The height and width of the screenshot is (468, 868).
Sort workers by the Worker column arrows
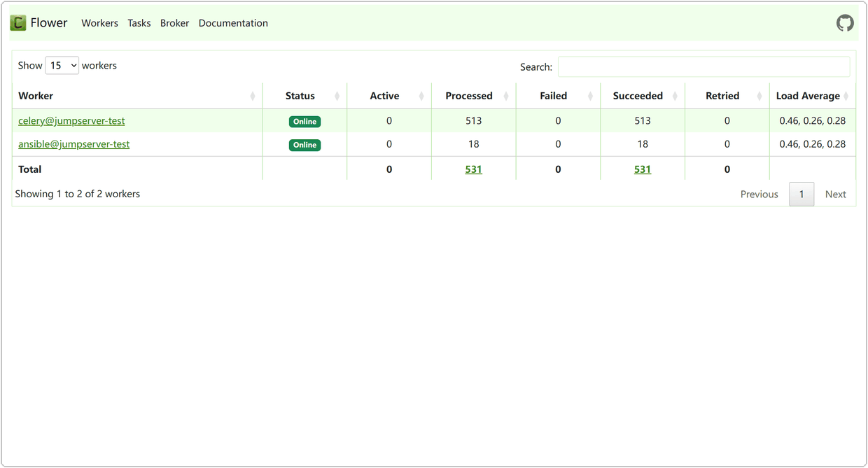[x=253, y=96]
